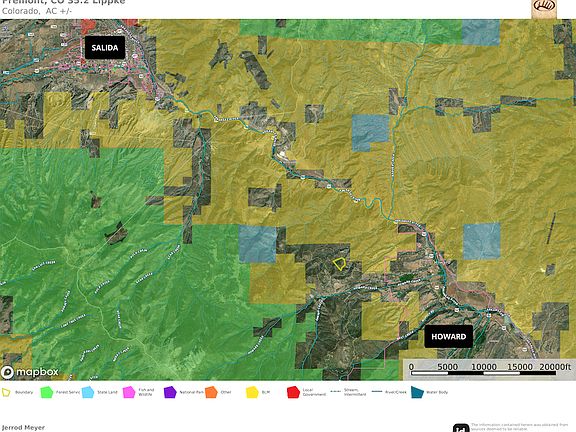Click the 'Jerrod Meyer' name text
The height and width of the screenshot is (432, 576).
click(23, 428)
